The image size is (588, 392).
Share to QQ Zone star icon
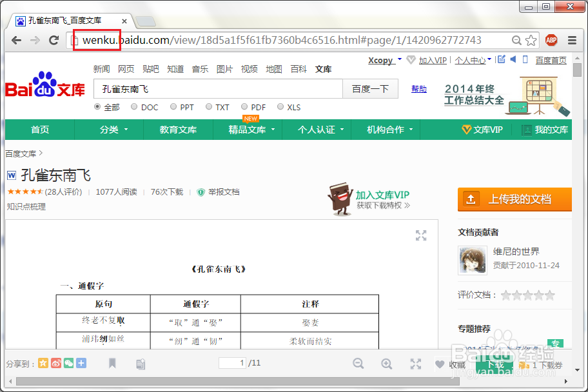tap(43, 363)
